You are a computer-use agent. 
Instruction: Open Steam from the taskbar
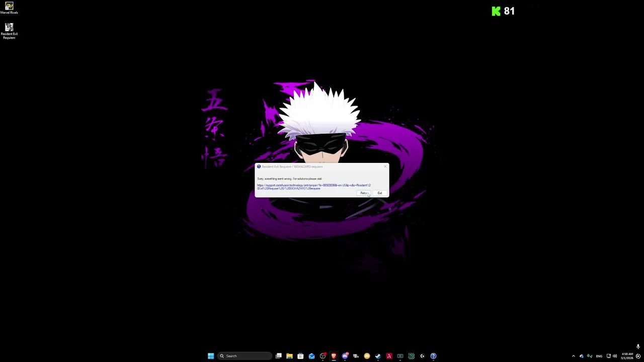click(x=378, y=356)
